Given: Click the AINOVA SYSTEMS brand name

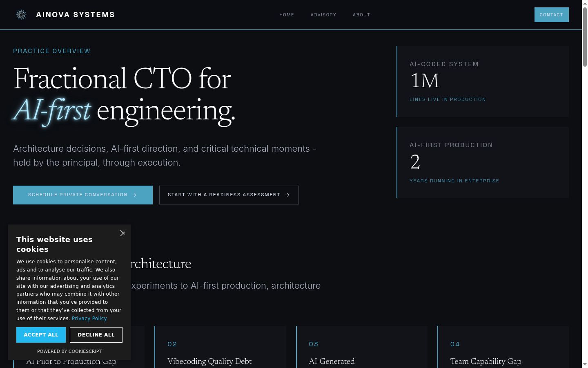Looking at the screenshot, I should pyautogui.click(x=76, y=15).
